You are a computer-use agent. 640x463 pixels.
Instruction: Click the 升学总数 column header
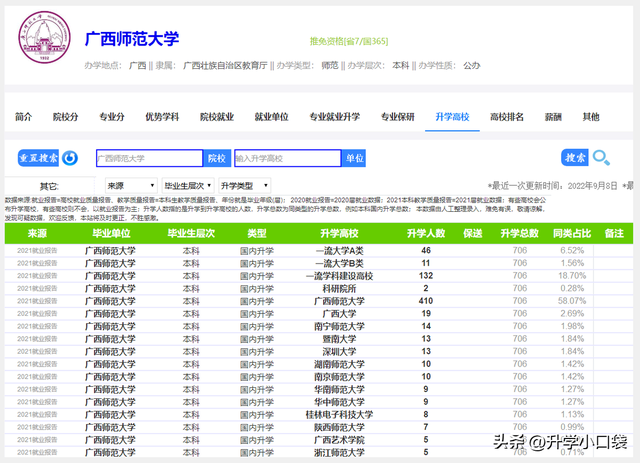point(520,233)
